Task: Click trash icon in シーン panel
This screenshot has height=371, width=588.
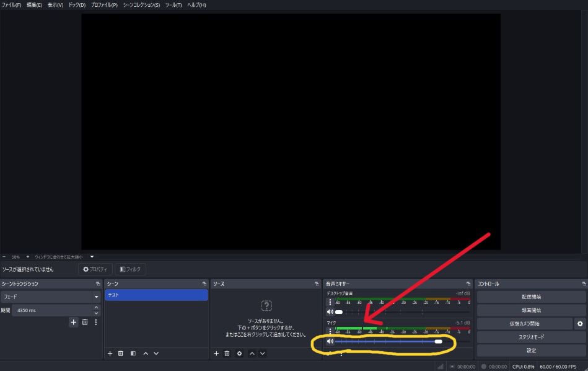Action: (121, 353)
